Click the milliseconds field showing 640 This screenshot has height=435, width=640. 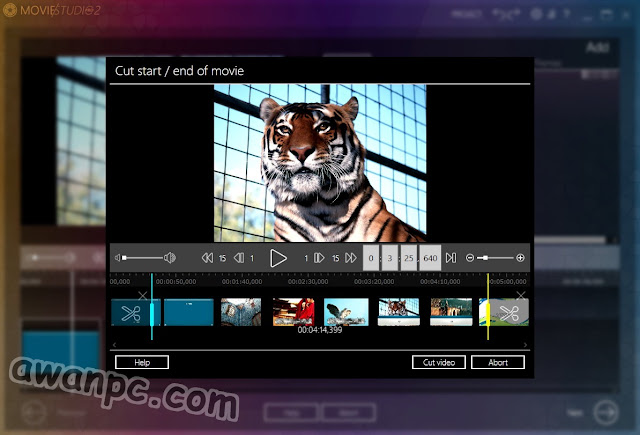click(430, 258)
